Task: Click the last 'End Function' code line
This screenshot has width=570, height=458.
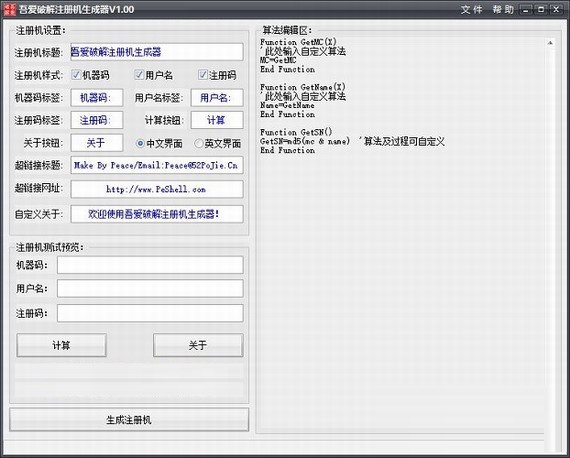Action: click(288, 150)
